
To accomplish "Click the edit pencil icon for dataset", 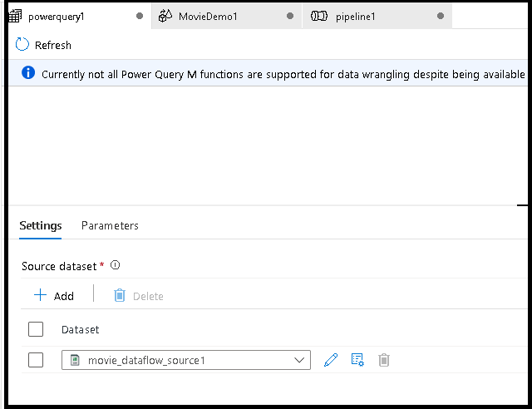I will 331,360.
